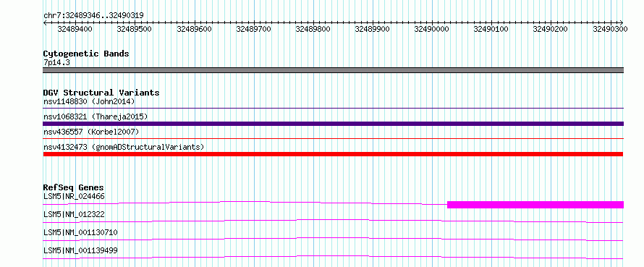The image size is (644, 267).
Task: Open the LSM5|NR_024466 transcript label
Action: point(74,196)
